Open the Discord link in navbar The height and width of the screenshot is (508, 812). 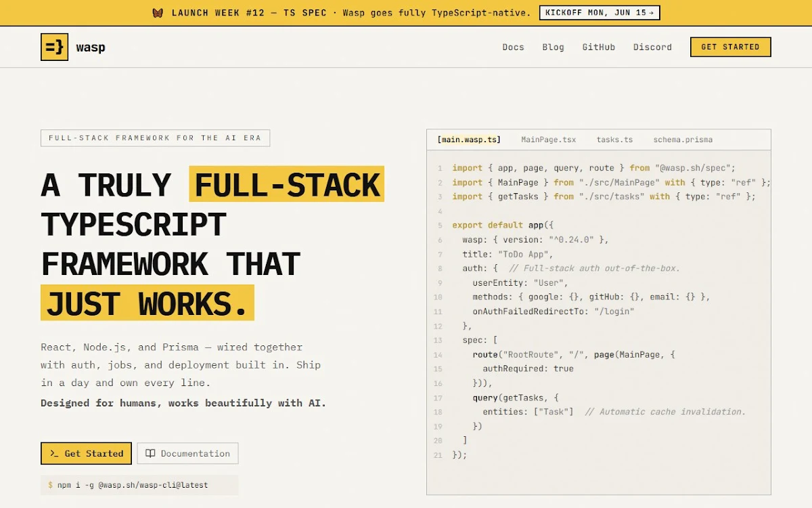tap(652, 47)
